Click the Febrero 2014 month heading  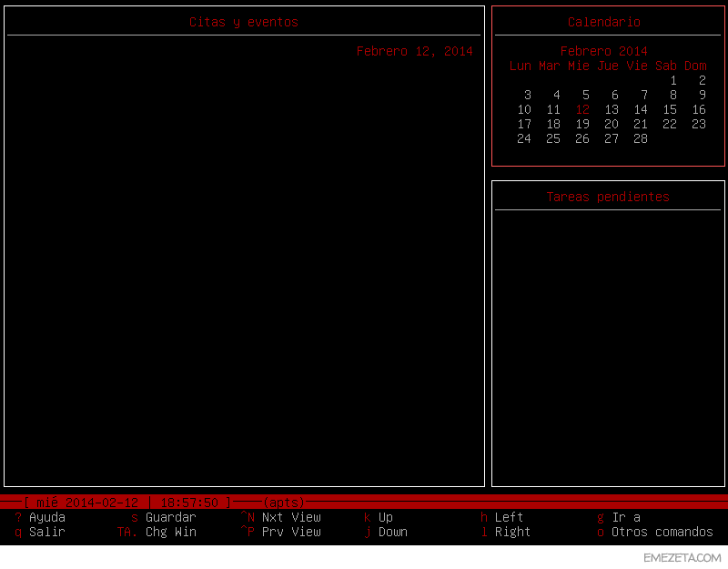click(x=604, y=51)
